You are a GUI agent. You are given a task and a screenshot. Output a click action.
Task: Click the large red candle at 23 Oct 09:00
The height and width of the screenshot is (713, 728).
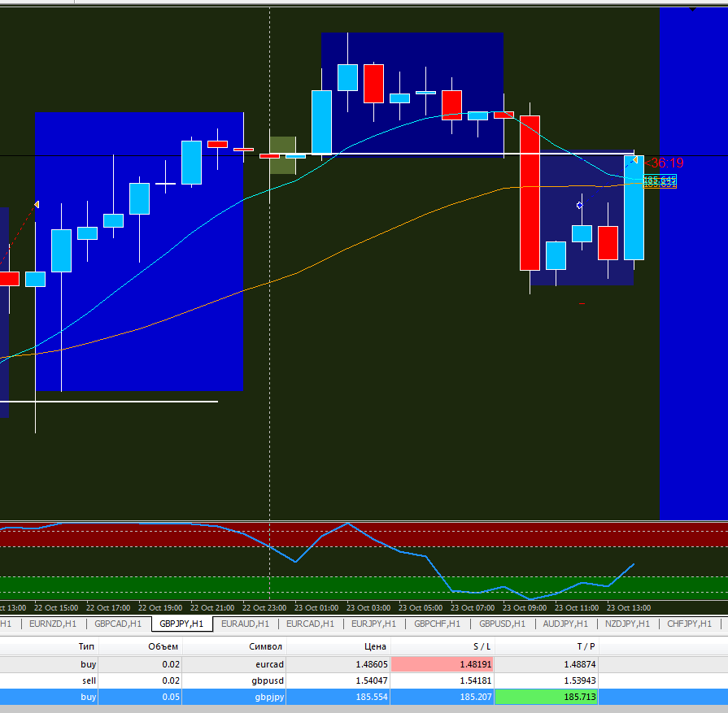pos(530,193)
